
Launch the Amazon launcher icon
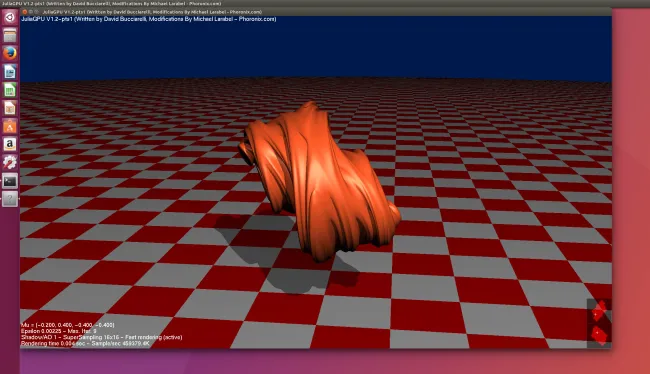click(x=10, y=144)
